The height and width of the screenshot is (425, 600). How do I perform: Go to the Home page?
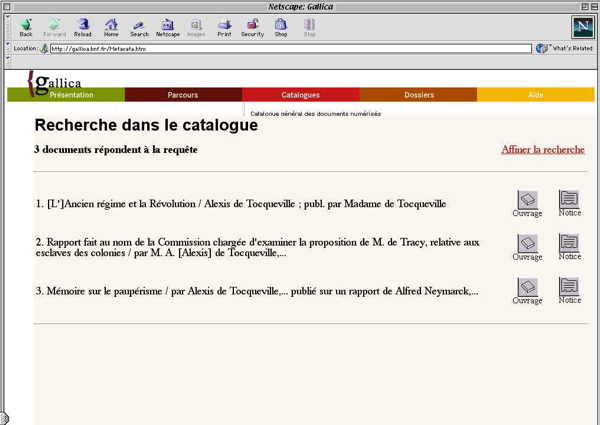pyautogui.click(x=111, y=28)
